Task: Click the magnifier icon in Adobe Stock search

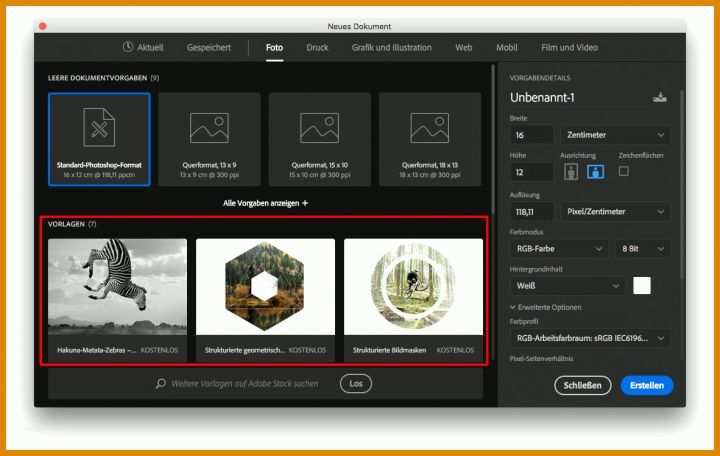Action: pos(161,383)
